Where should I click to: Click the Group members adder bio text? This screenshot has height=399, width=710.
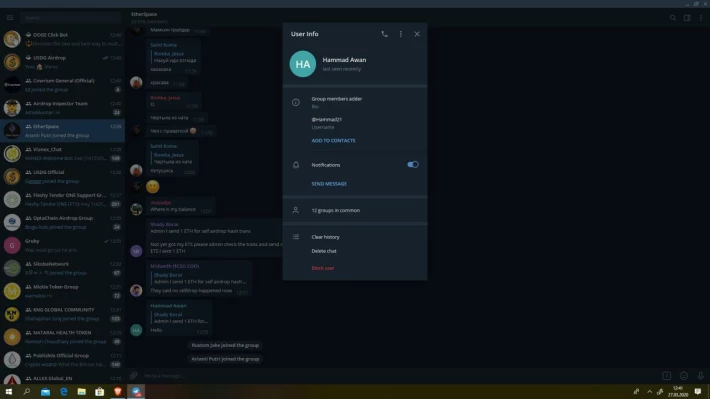(x=336, y=99)
